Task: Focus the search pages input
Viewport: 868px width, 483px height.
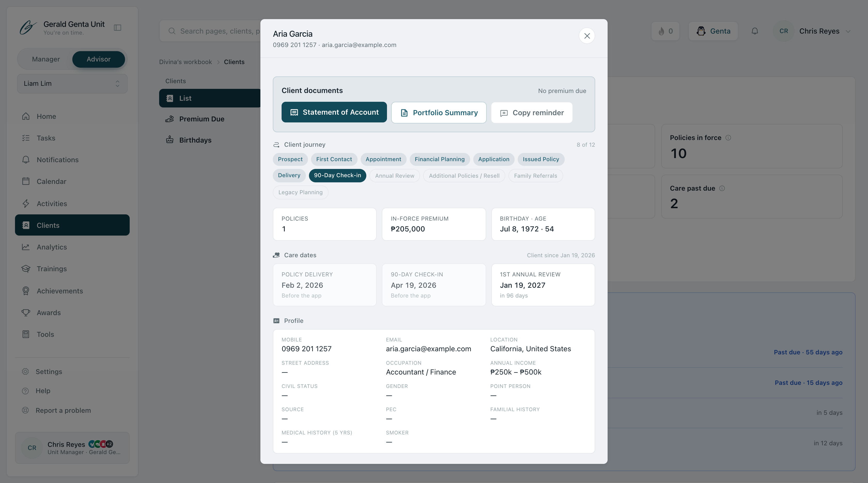Action: point(210,31)
